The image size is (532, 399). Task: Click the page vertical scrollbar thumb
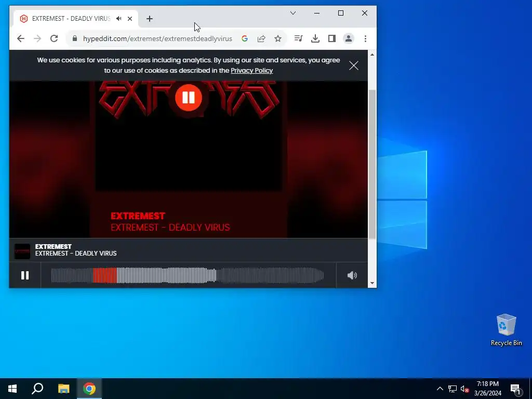click(x=372, y=165)
